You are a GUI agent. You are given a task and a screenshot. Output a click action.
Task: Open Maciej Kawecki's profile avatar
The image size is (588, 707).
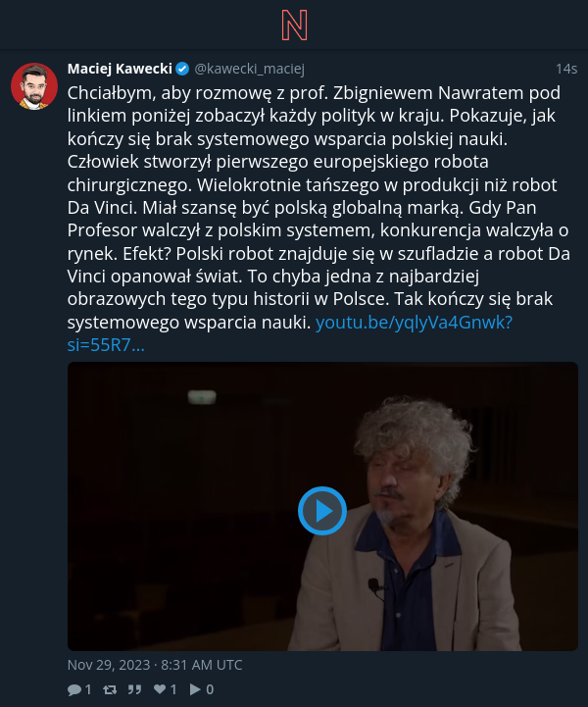[34, 86]
